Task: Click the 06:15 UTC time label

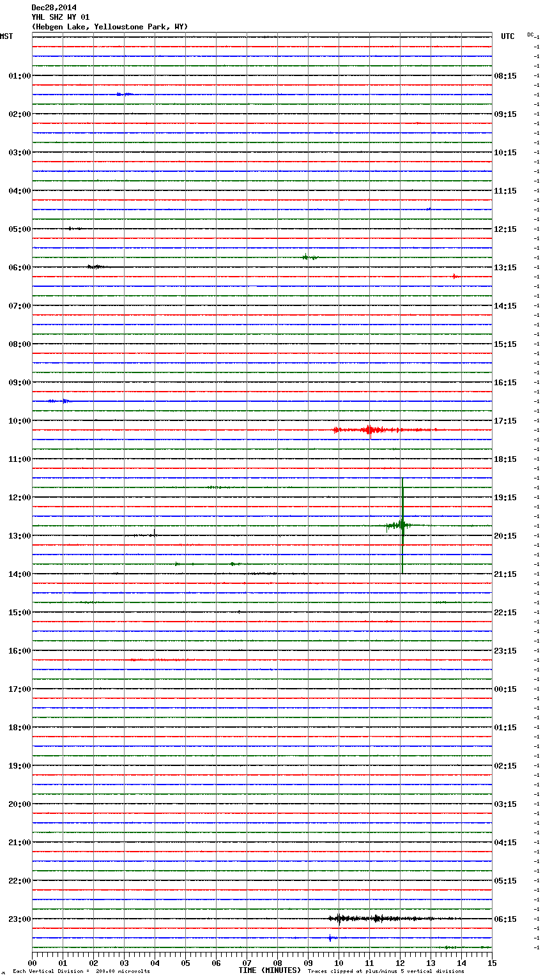Action: coord(505,919)
